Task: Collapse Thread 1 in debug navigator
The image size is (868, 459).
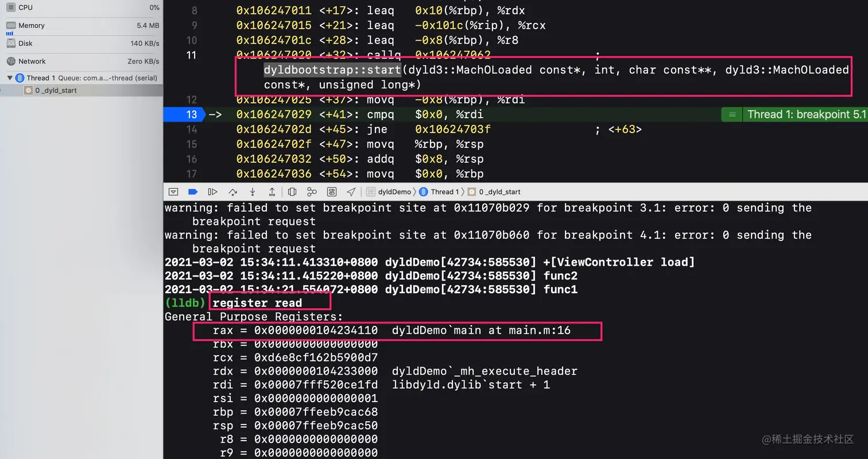Action: pyautogui.click(x=9, y=78)
